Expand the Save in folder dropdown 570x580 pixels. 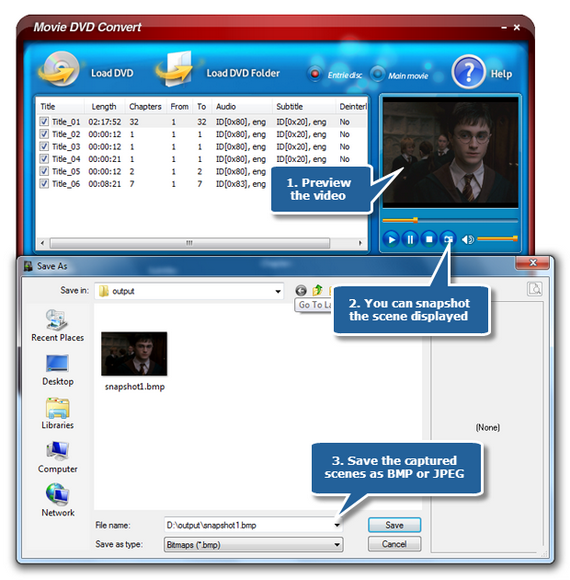278,291
